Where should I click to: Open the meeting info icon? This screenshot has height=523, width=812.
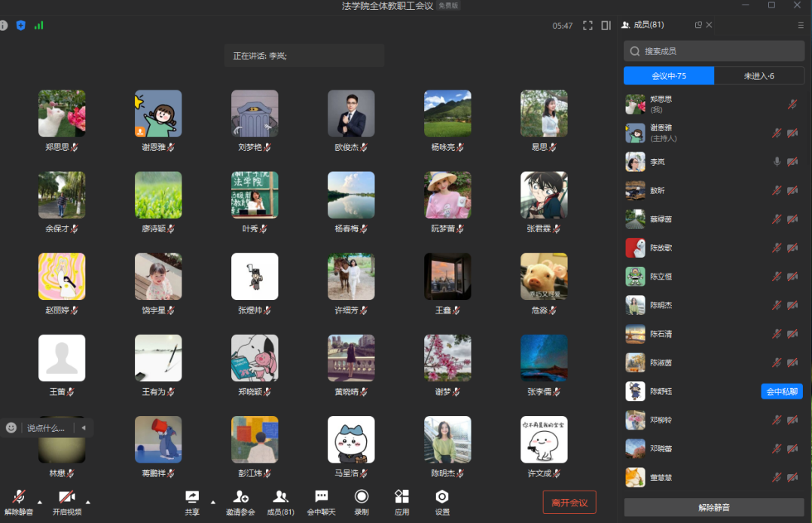[x=4, y=26]
